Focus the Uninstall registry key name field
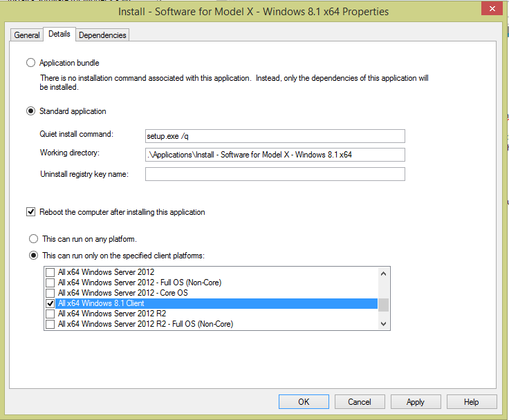This screenshot has width=509, height=420. coord(275,174)
